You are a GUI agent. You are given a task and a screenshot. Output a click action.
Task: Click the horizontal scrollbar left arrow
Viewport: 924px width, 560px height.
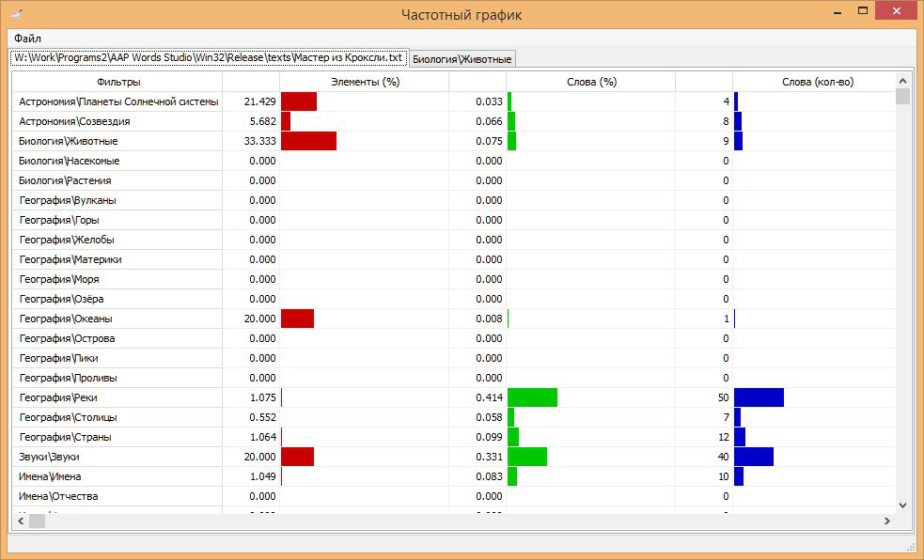pos(21,521)
